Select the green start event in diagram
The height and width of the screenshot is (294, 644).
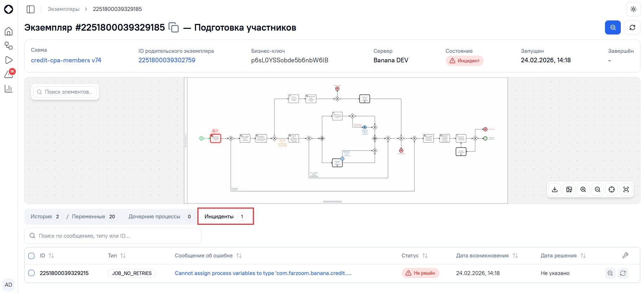201,138
